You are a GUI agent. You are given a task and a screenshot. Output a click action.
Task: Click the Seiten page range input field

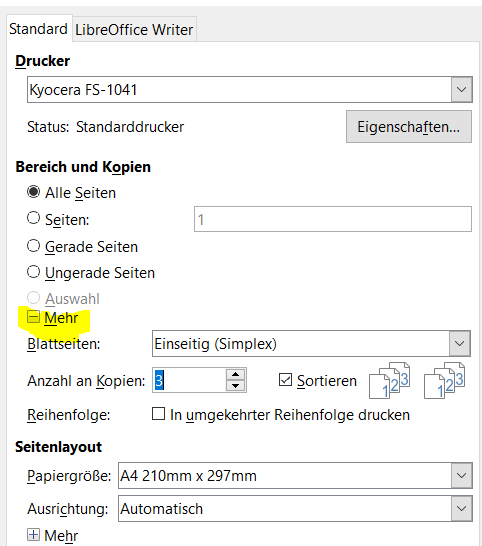(333, 219)
